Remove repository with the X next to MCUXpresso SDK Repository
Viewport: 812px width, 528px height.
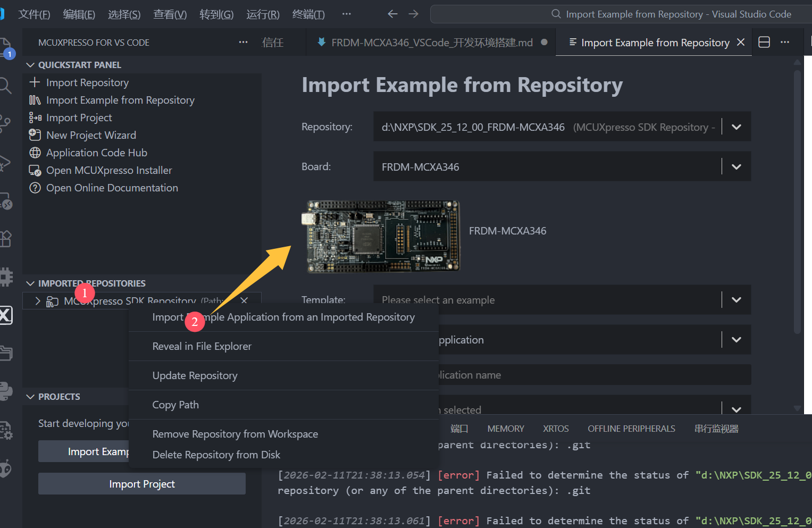(244, 300)
